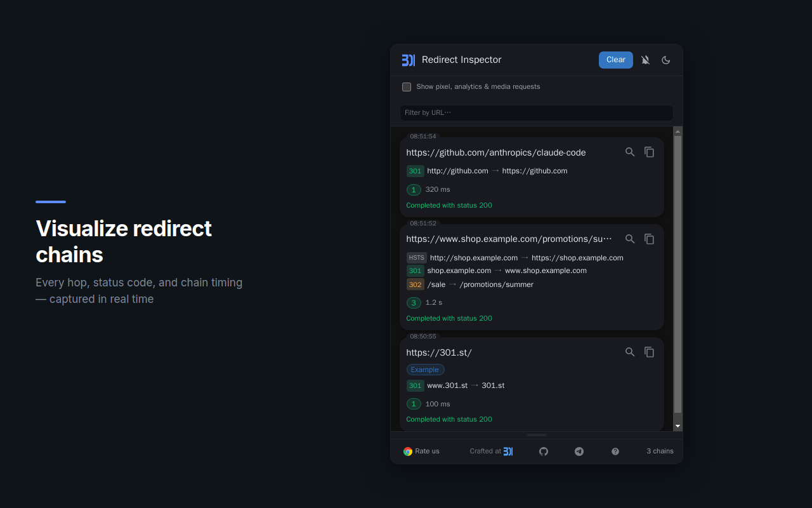The width and height of the screenshot is (812, 508).
Task: Inspect the https://301.st/ chain with magnifier icon
Action: (x=630, y=352)
